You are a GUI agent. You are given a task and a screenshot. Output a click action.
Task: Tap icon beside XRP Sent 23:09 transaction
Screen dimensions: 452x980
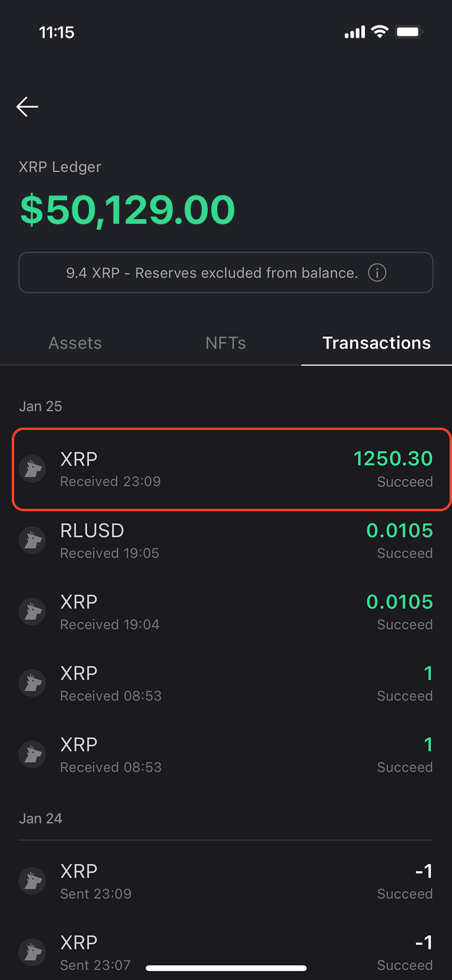(33, 881)
